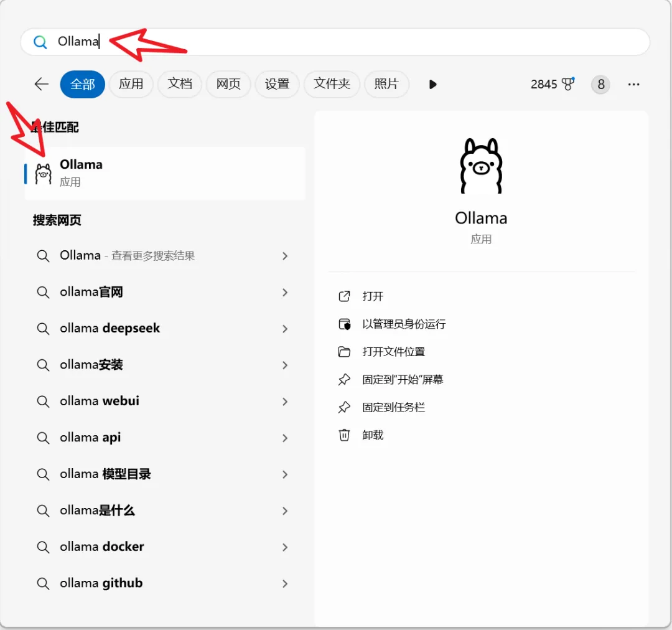This screenshot has width=672, height=630.
Task: Expand the 'ollama webui' suggestion chevron
Action: click(x=285, y=402)
